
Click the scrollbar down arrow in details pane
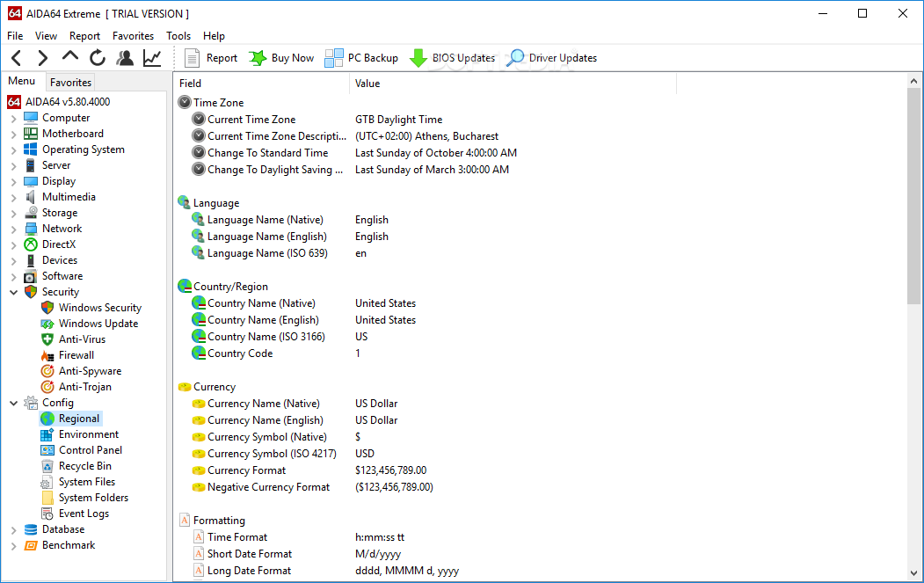913,573
